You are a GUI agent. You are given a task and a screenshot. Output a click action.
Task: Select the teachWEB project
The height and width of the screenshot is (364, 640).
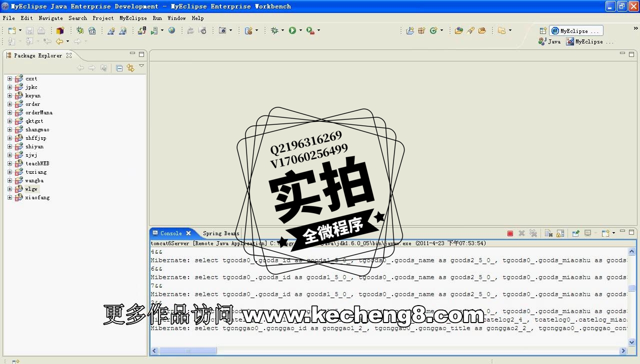[37, 164]
